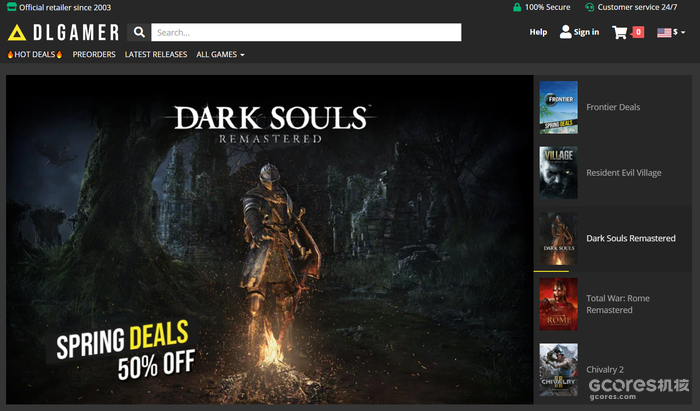Select the Chivalry 2 cover thumbnail
This screenshot has height=411, width=700.
coord(558,369)
